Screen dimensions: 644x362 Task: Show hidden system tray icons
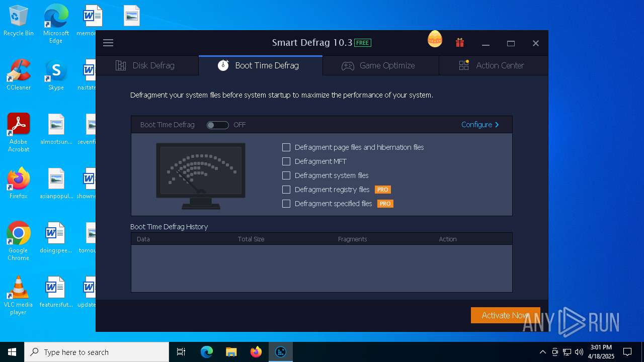[x=542, y=352]
